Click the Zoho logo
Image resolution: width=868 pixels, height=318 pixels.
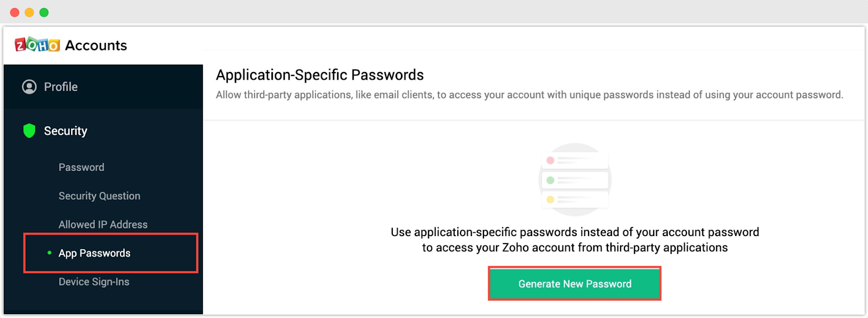pos(37,45)
